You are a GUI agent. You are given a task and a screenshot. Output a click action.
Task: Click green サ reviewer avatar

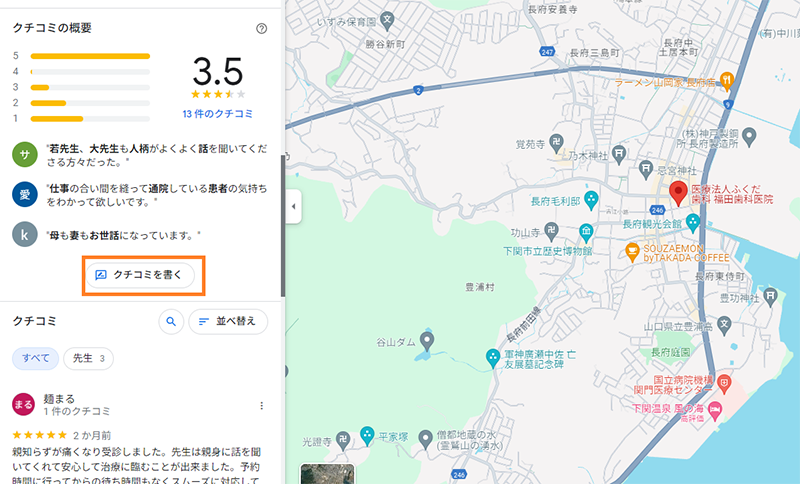pos(24,155)
